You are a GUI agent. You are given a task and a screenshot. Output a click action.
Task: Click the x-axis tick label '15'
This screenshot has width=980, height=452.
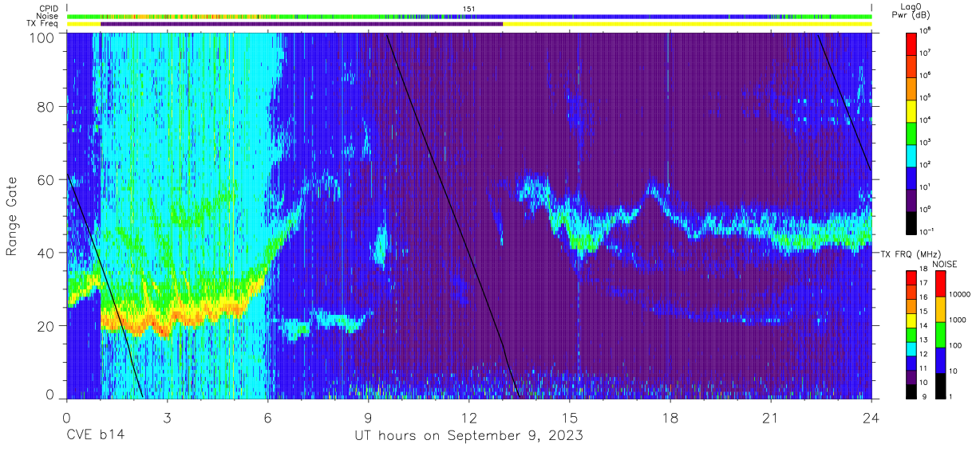pos(570,417)
